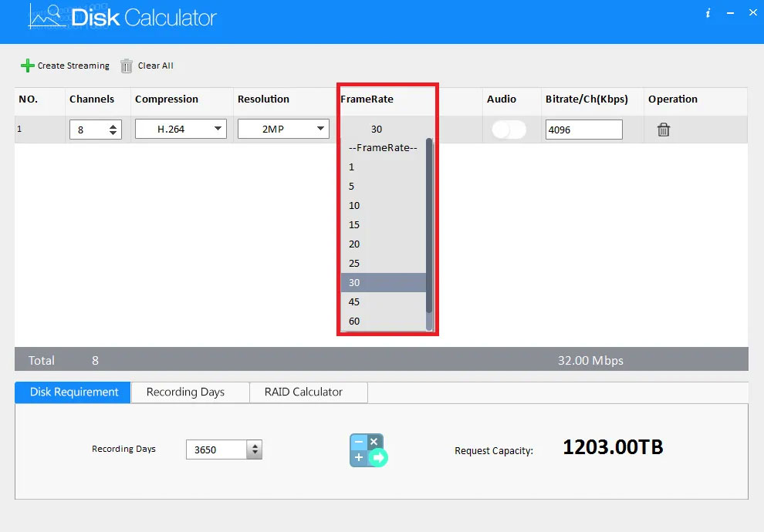Image resolution: width=764 pixels, height=532 pixels.
Task: Click the FrameRate column header
Action: pyautogui.click(x=367, y=99)
